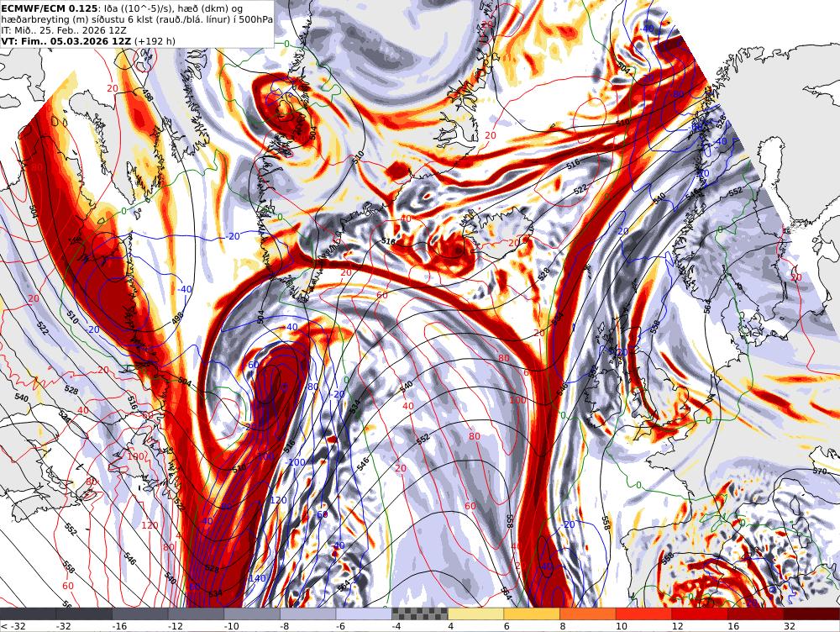
Task: Click the IT: Mið.. 25. Feb.. 2026 12Z line
Action: click(64, 30)
